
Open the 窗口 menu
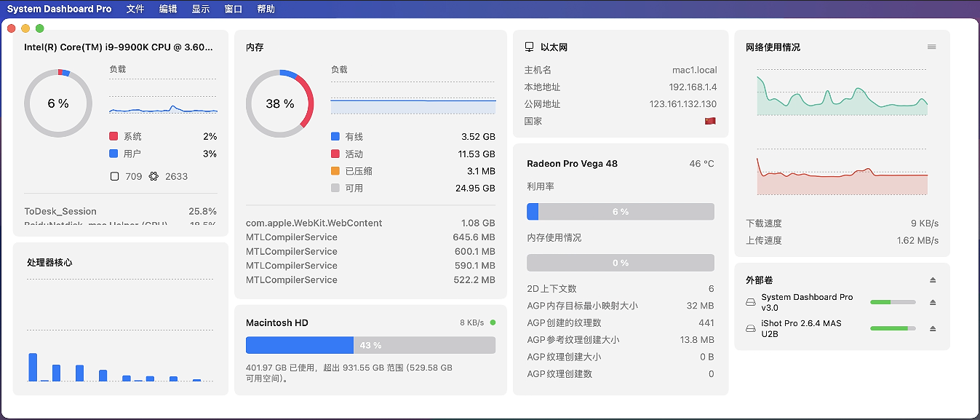[234, 9]
